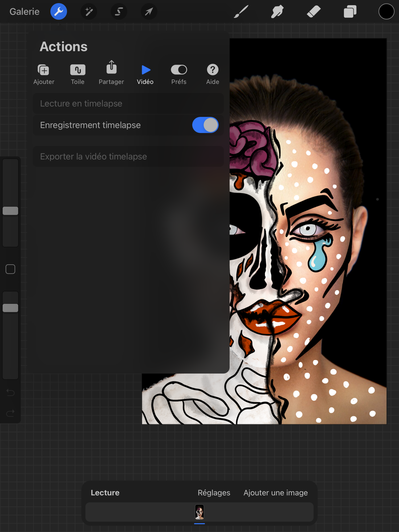This screenshot has height=532, width=399.
Task: Click Ajouter une image in animation bar
Action: coord(276,493)
